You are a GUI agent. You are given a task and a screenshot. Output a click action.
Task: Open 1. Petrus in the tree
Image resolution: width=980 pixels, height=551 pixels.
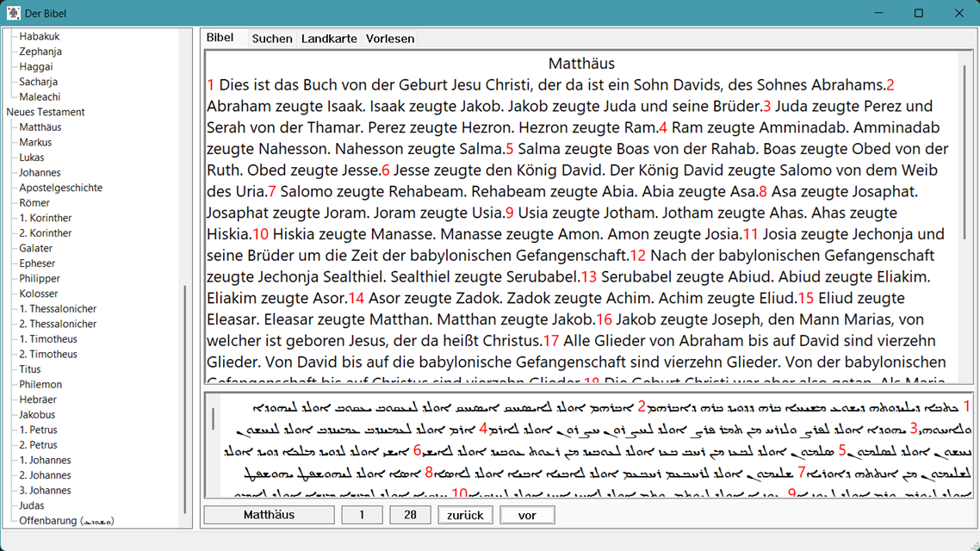38,430
